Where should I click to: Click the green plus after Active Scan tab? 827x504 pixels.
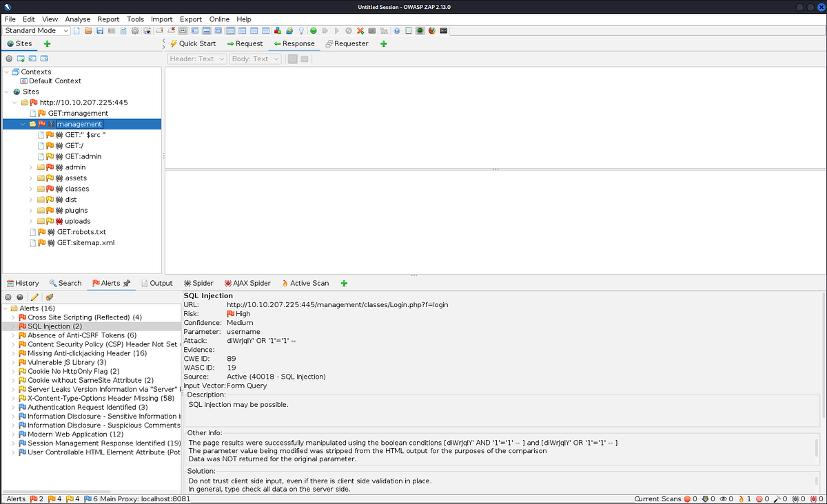coord(344,283)
